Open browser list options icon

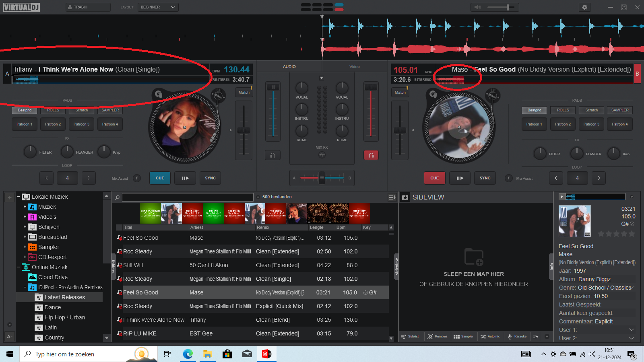click(x=392, y=197)
